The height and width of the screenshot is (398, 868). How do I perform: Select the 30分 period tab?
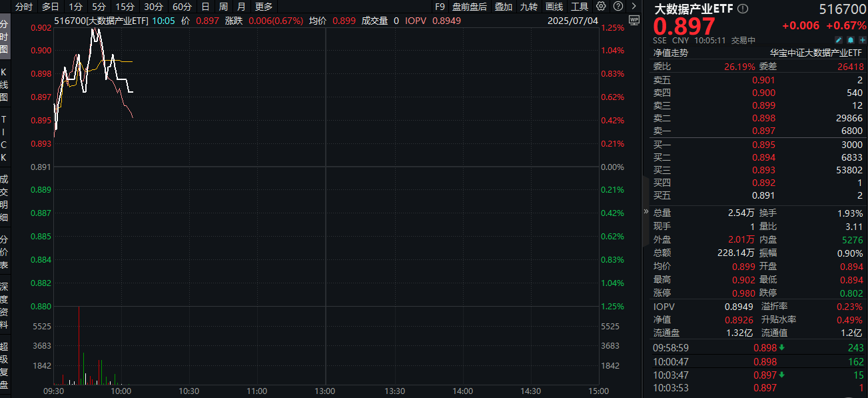point(154,6)
